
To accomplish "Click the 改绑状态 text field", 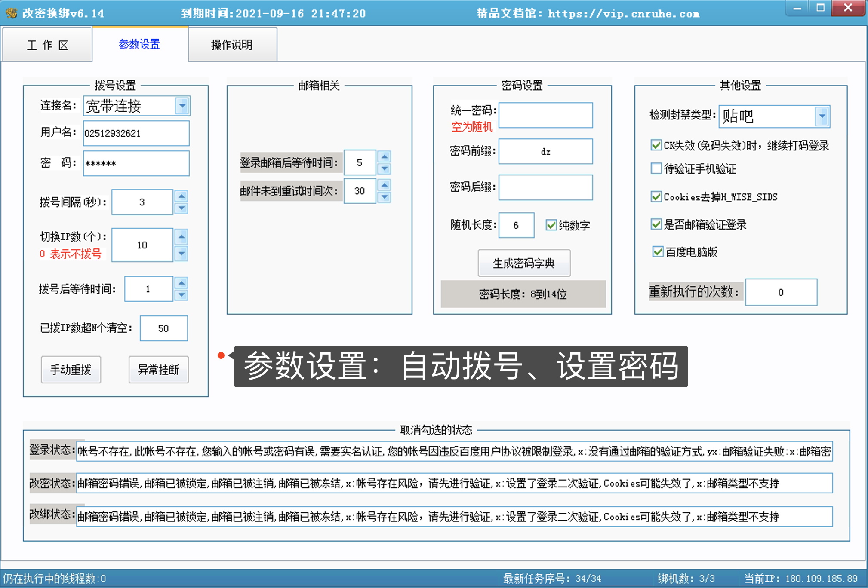I will click(455, 517).
